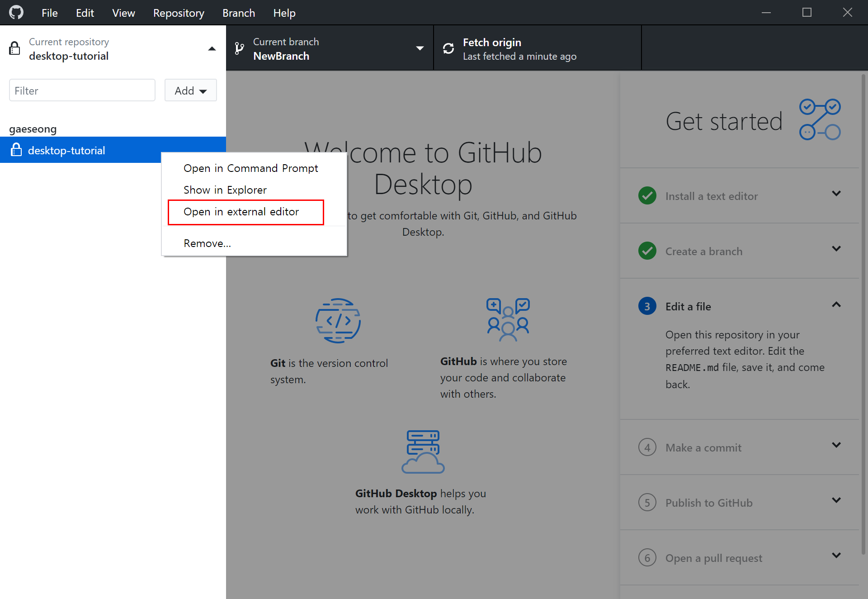Choose Show in Explorer from context menu
Screen dimensions: 868x599
point(254,190)
